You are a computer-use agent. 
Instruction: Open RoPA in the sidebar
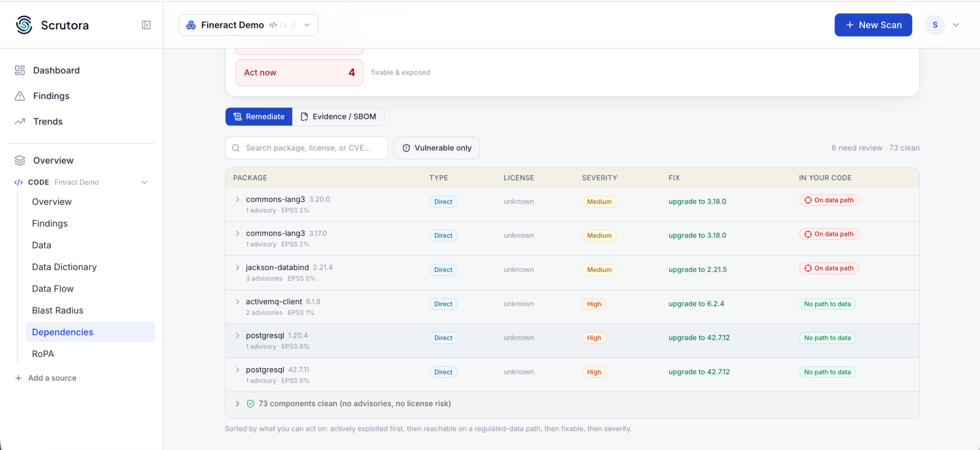[x=43, y=354]
